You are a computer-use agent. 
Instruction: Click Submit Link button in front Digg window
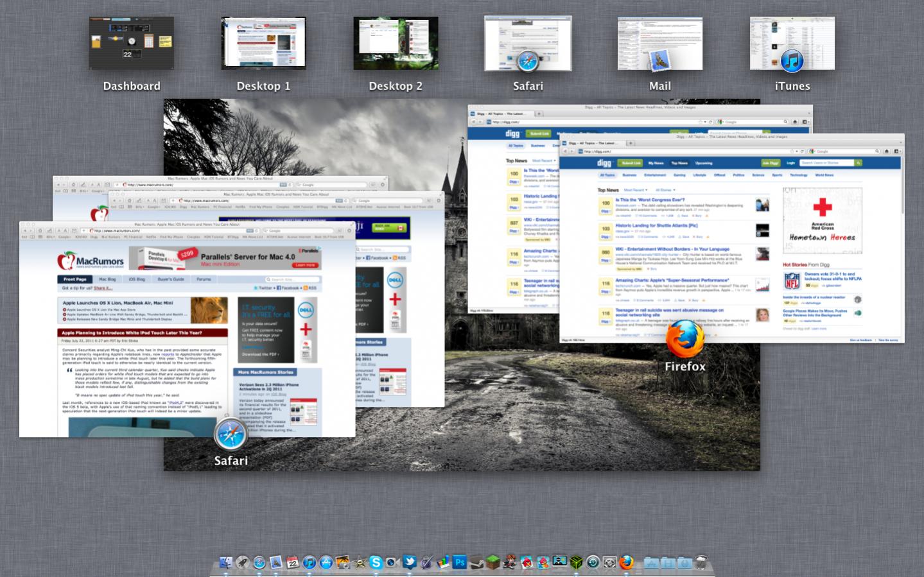[x=631, y=163]
